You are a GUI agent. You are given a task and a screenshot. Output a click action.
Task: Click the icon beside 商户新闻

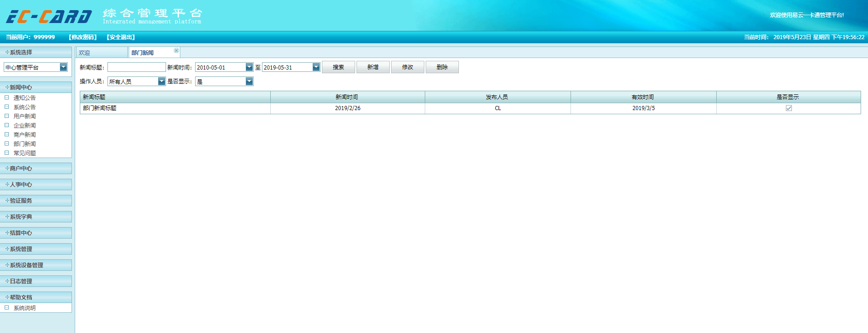(7, 134)
